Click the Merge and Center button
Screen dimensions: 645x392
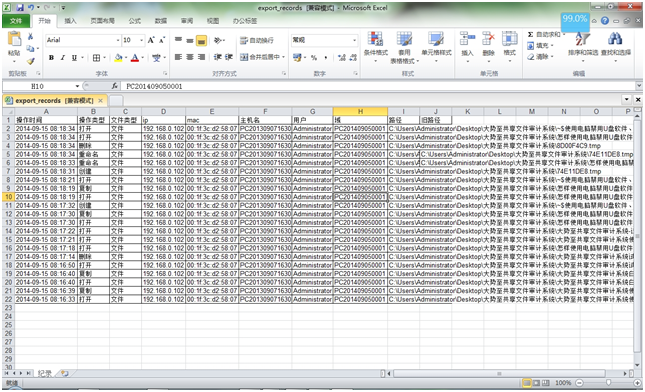(262, 57)
